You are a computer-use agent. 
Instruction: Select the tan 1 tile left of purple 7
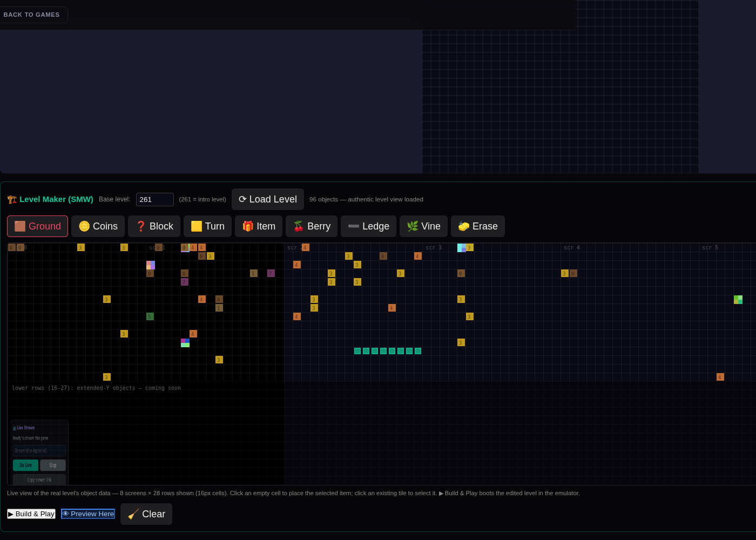254,273
